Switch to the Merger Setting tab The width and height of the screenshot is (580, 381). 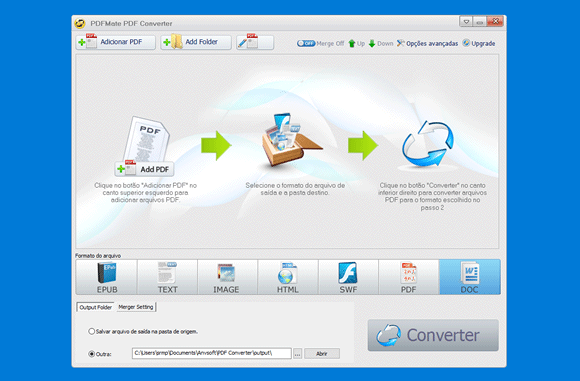pyautogui.click(x=135, y=307)
